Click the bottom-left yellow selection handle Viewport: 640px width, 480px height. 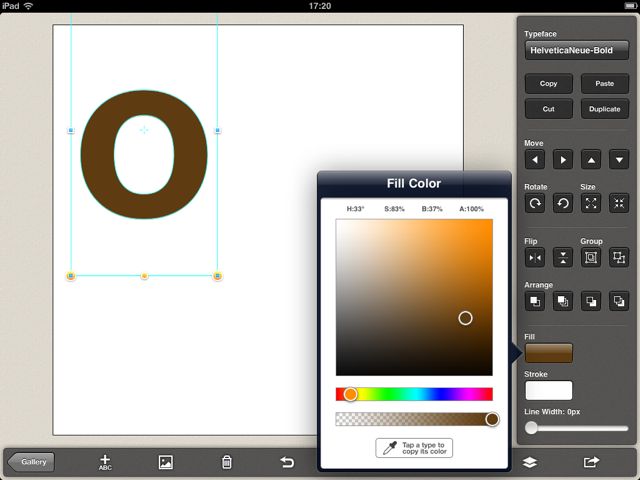[x=71, y=276]
